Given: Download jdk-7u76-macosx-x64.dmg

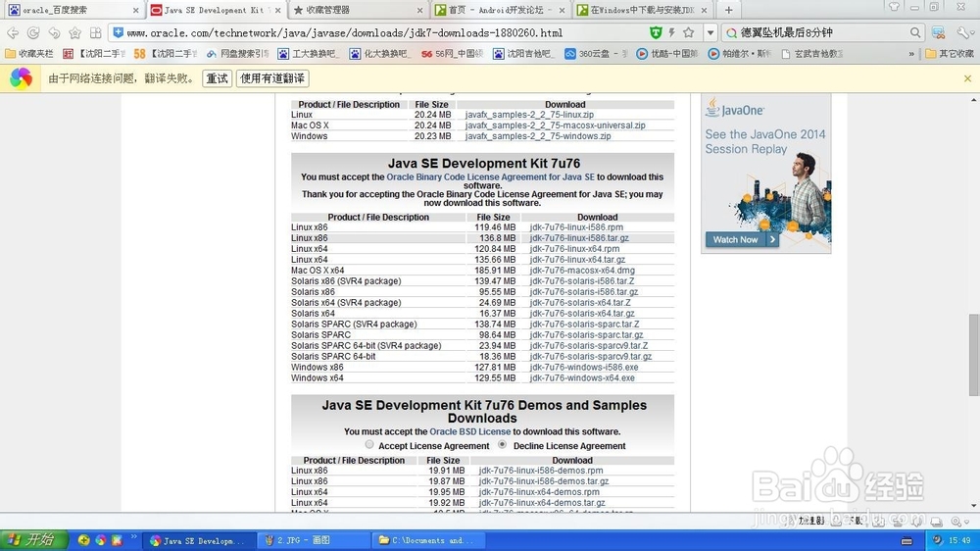Looking at the screenshot, I should point(582,271).
